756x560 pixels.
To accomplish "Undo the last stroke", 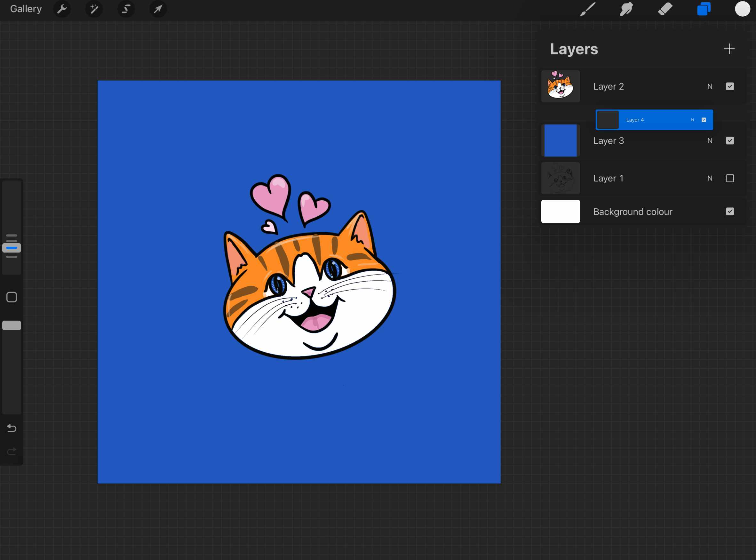I will [12, 428].
